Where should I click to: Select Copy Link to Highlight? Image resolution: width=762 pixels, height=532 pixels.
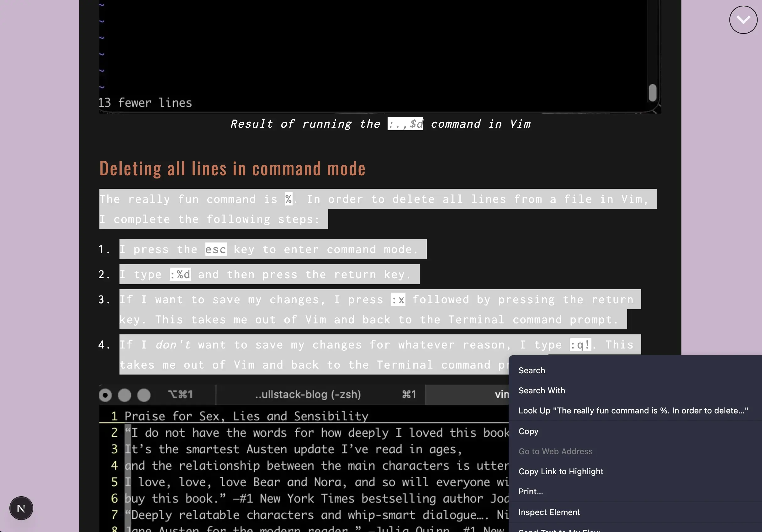(561, 471)
